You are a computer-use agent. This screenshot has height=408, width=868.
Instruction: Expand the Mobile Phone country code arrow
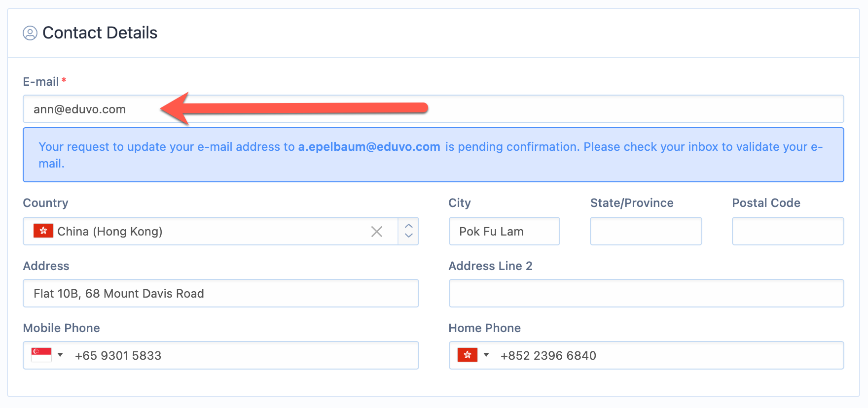pos(60,355)
